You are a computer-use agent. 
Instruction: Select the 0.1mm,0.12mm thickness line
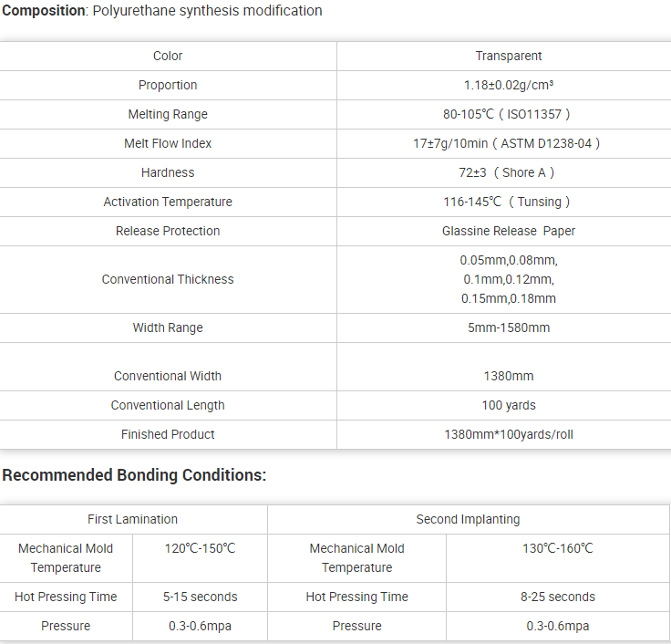509,280
